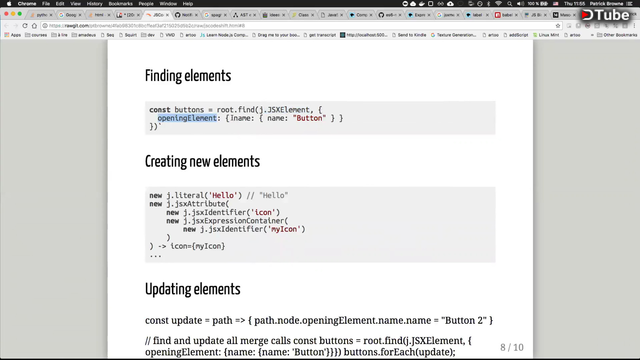
Task: Click the 'Creating new elements' heading
Action: tap(202, 162)
